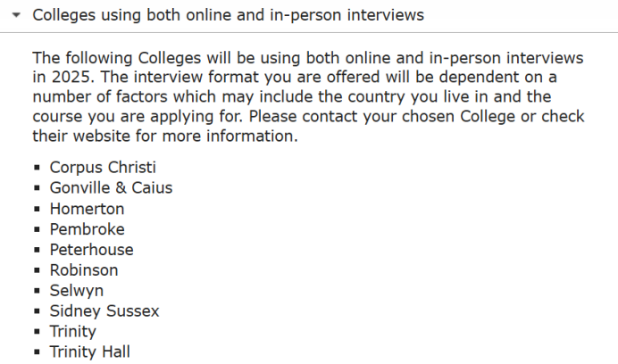Click the square bullet before Pembroke
Image resolution: width=618 pixels, height=364 pixels.
click(38, 229)
